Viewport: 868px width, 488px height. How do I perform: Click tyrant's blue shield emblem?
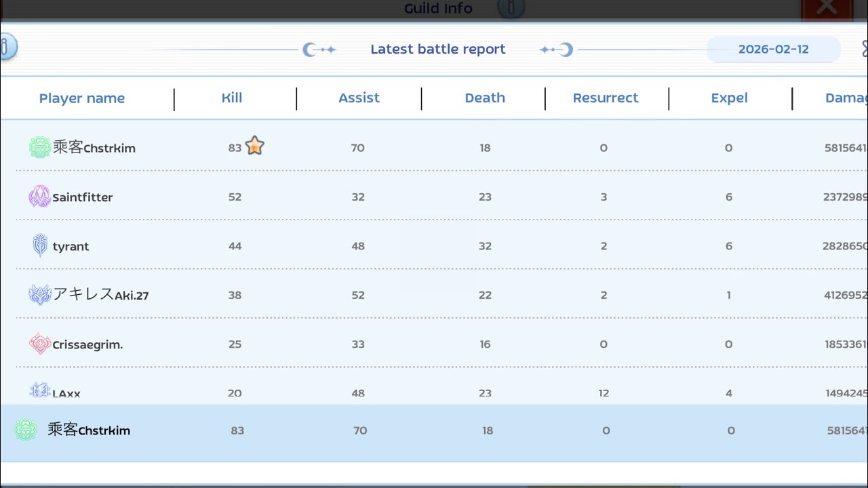[x=40, y=245]
